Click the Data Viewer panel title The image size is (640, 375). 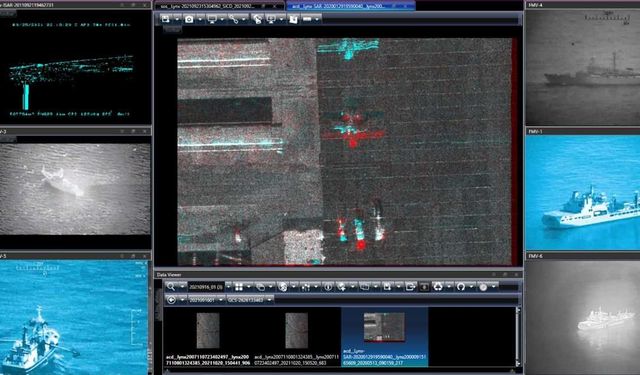[169, 275]
